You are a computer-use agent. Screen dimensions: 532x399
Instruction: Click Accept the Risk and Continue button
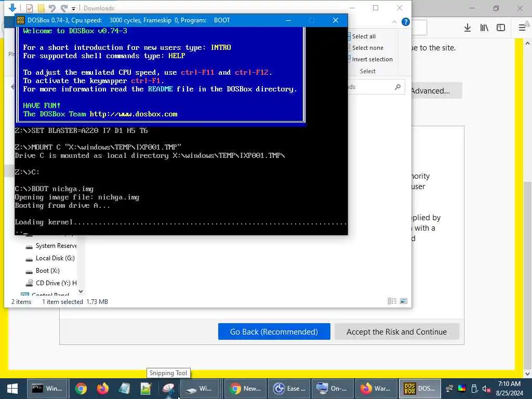click(396, 331)
